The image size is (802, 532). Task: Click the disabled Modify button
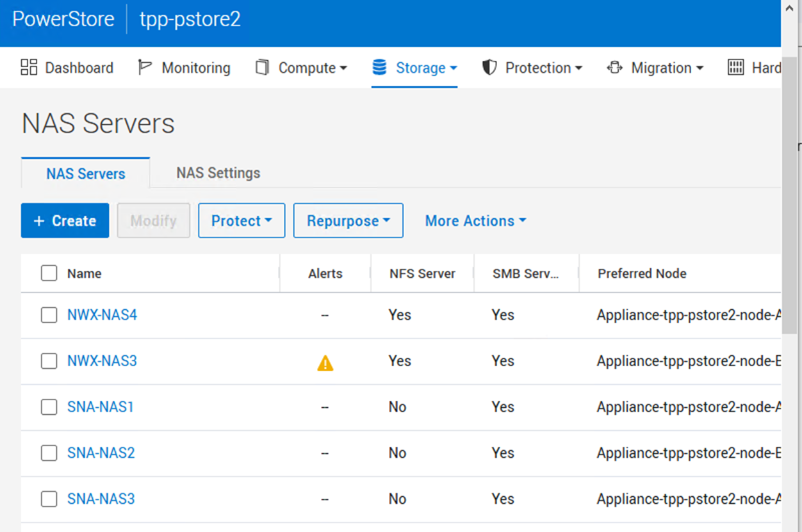[x=154, y=221]
